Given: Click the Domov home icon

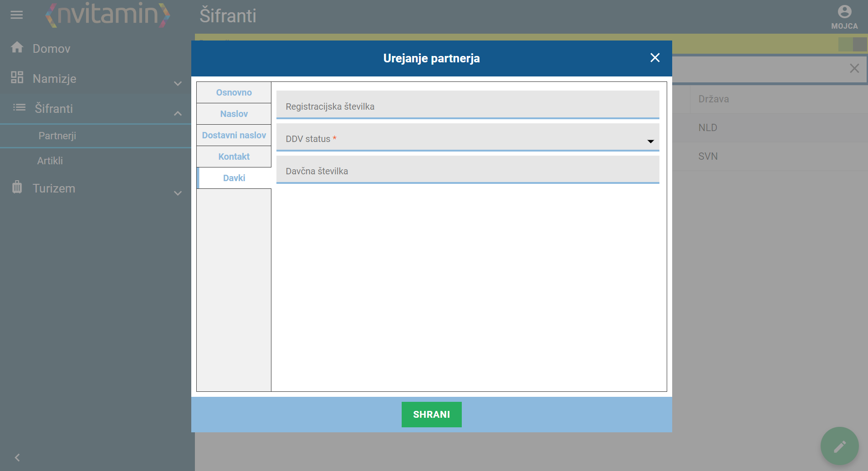Looking at the screenshot, I should click(17, 47).
